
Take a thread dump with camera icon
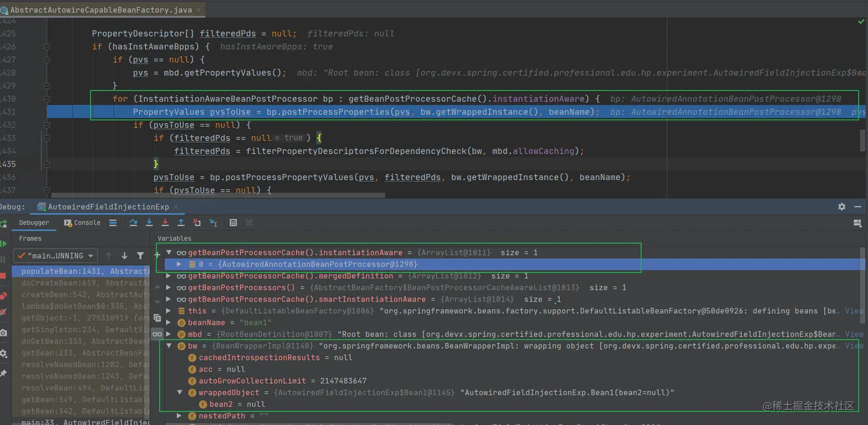3,333
